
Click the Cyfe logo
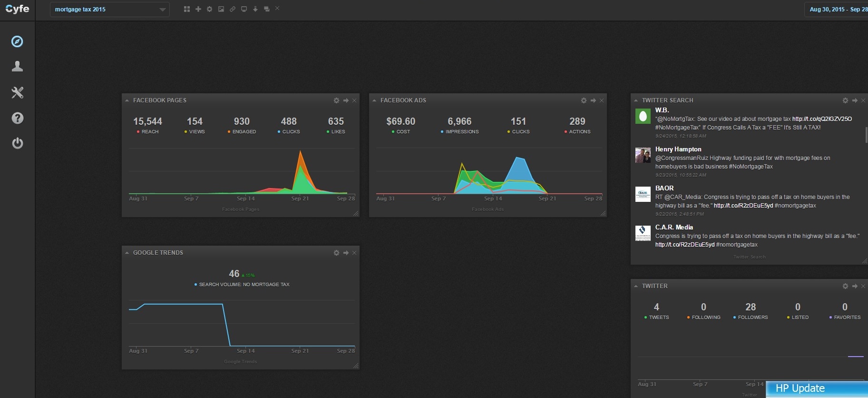click(x=17, y=9)
